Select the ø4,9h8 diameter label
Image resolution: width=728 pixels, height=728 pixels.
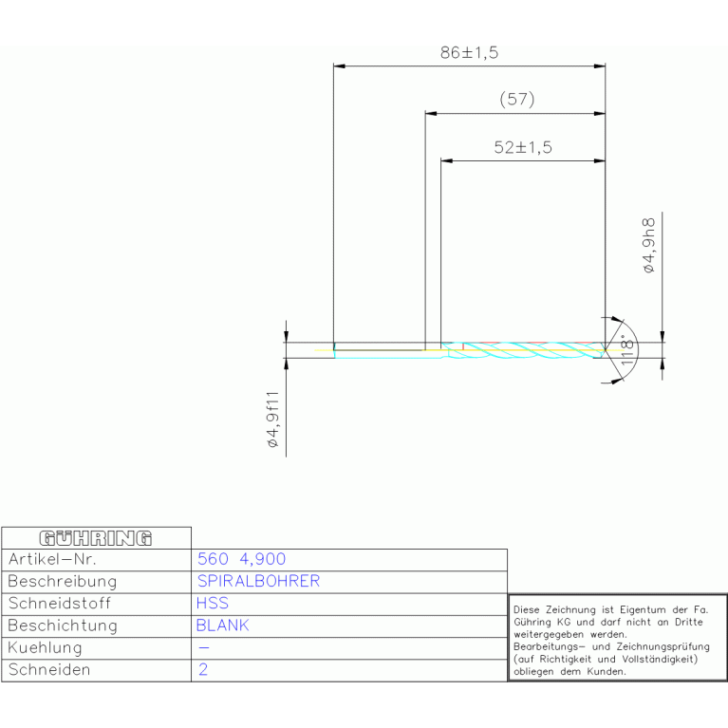[x=649, y=246]
